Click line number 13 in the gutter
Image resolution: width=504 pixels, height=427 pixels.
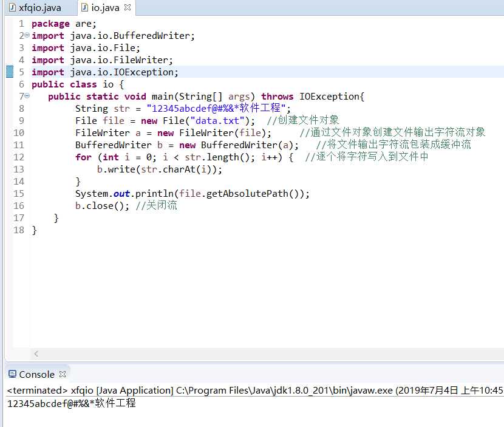pos(19,169)
